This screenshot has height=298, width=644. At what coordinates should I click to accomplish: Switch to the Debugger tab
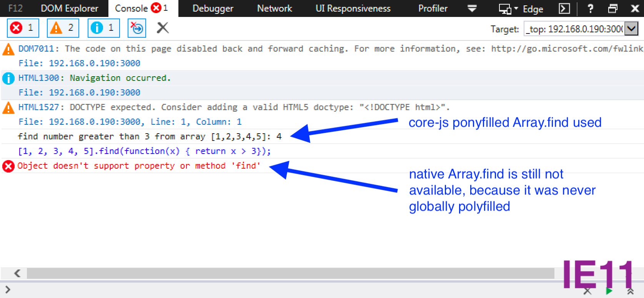click(213, 8)
